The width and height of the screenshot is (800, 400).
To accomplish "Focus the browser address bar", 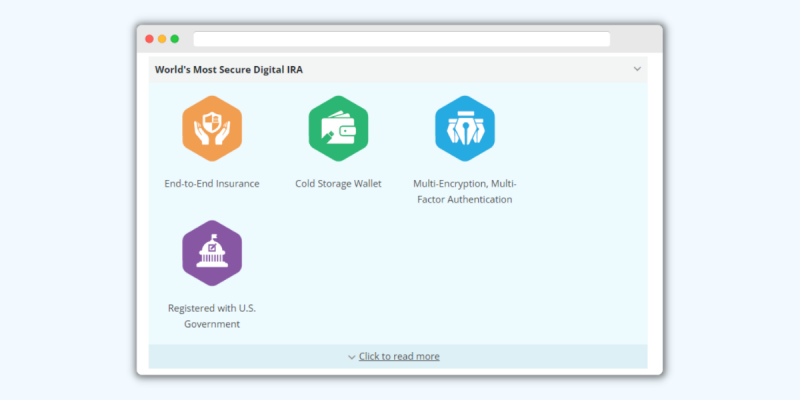I will 402,39.
